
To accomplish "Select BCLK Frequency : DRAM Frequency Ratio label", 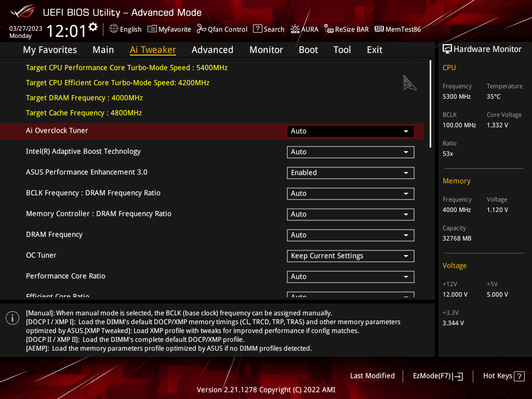I will [x=94, y=193].
